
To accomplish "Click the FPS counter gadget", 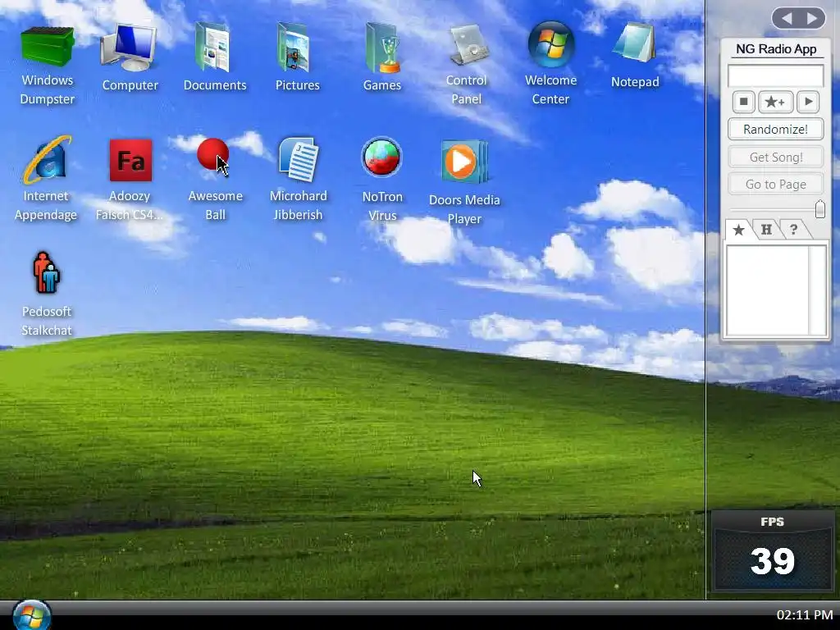I will (x=772, y=550).
